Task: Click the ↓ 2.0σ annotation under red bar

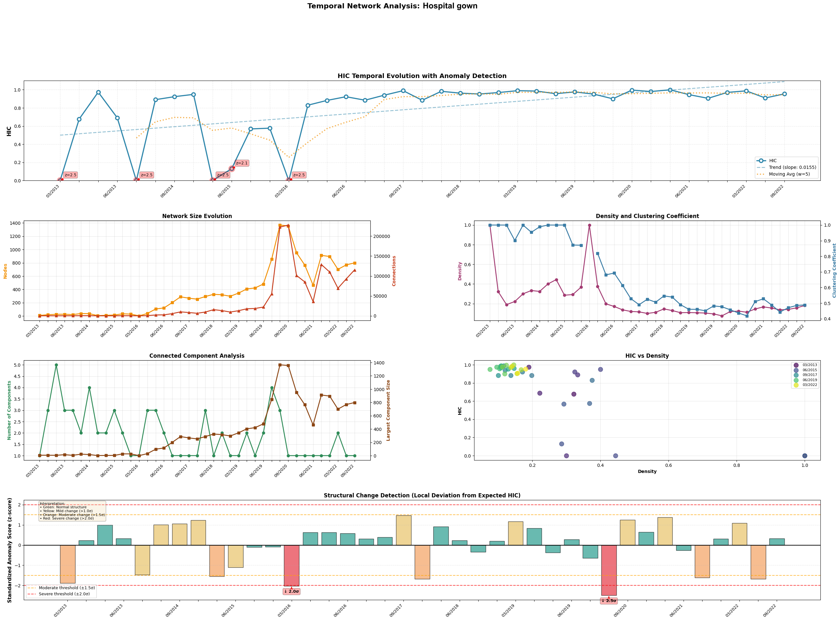Action: tap(291, 591)
